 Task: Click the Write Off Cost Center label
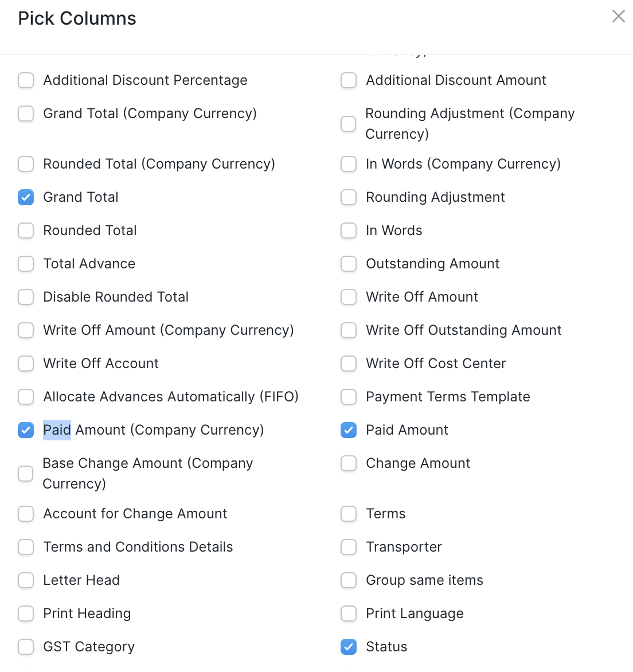pyautogui.click(x=436, y=364)
